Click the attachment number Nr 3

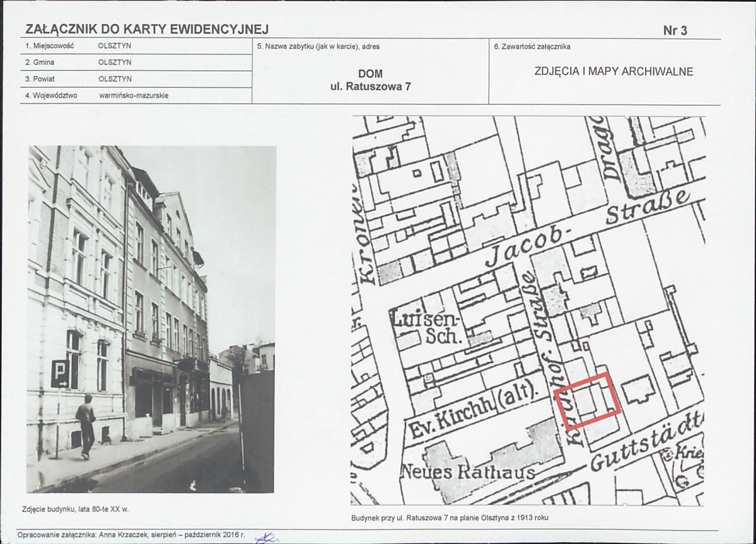[x=675, y=30]
